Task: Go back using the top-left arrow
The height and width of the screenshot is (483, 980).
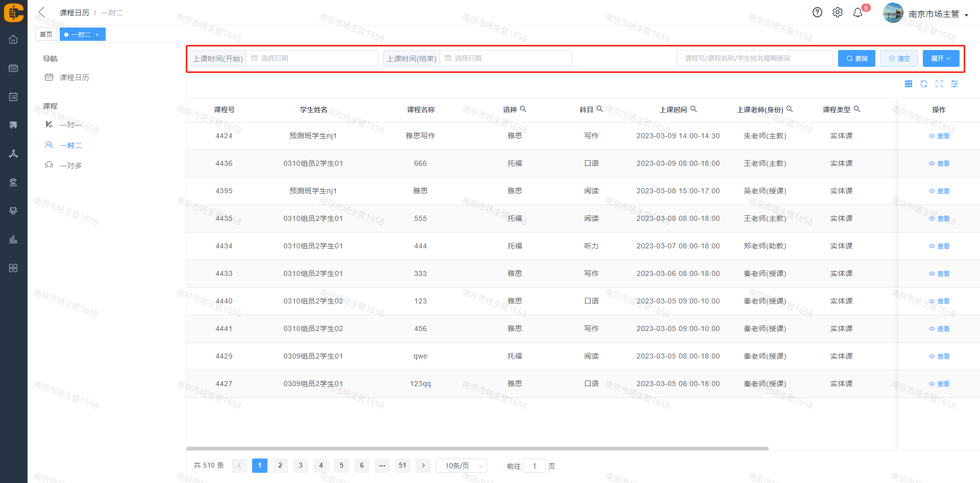Action: tap(42, 12)
